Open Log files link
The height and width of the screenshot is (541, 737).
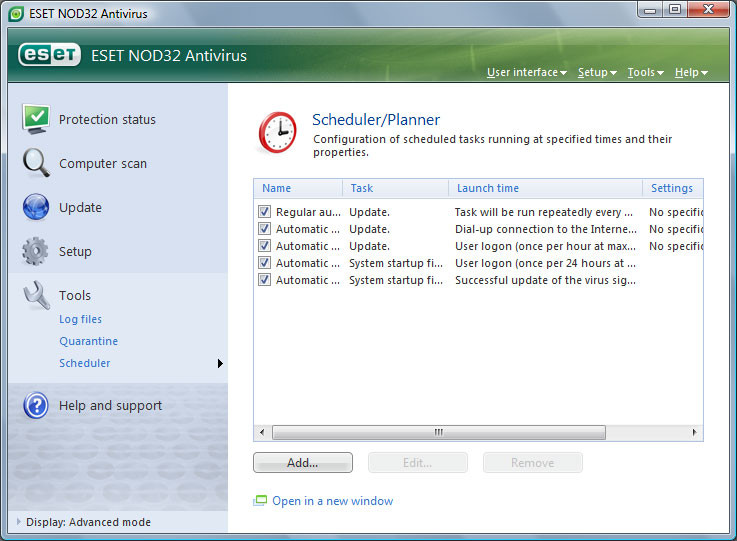click(x=80, y=319)
